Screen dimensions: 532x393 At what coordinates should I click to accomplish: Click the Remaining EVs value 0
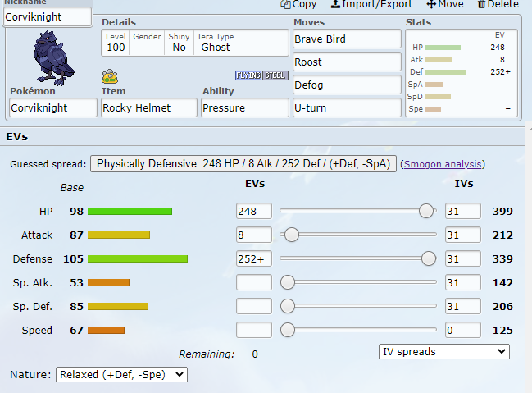click(255, 354)
